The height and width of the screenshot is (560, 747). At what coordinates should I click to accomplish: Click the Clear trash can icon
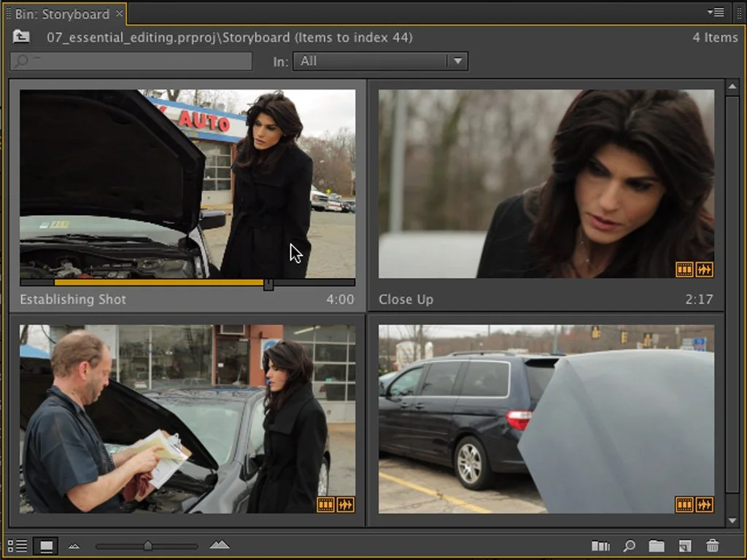712,545
